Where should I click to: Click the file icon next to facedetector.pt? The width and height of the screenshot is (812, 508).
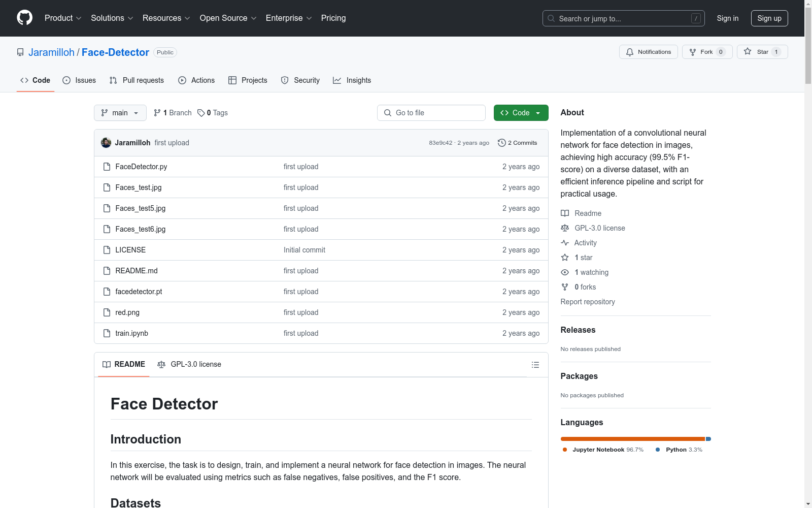click(x=107, y=292)
